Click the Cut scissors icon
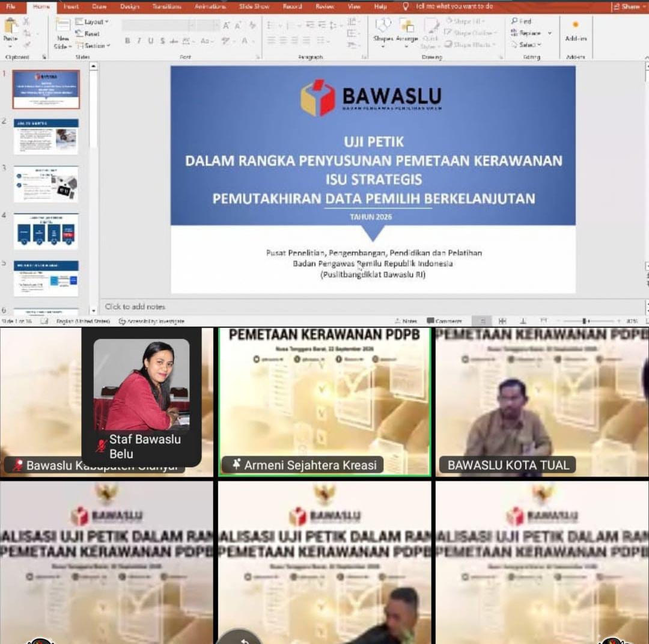The height and width of the screenshot is (644, 649). pos(26,21)
